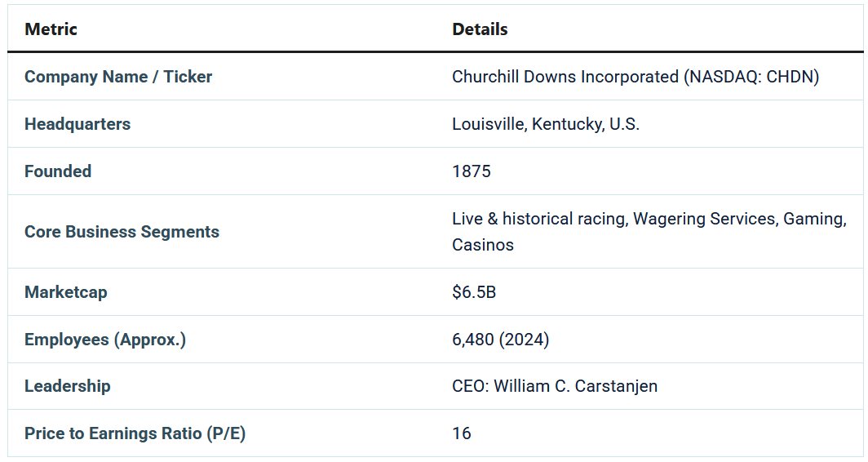
Task: Click the 6,480 (2024) employee count
Action: point(500,340)
